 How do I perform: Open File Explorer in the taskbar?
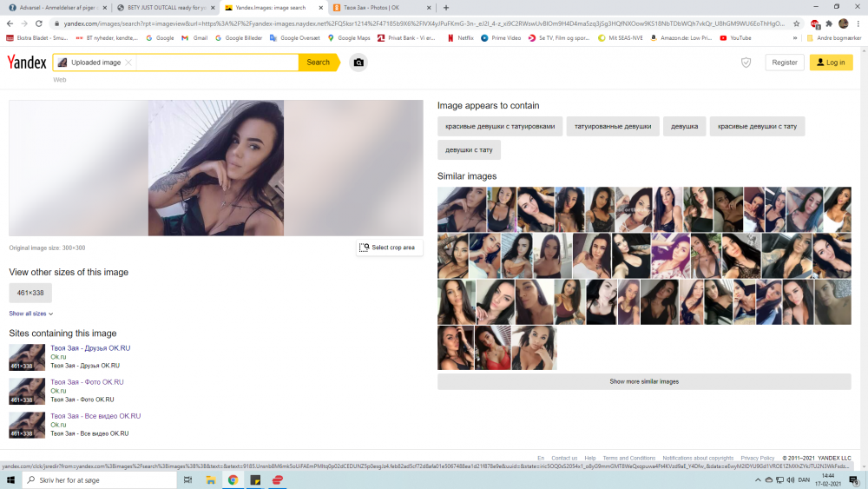[x=210, y=479]
